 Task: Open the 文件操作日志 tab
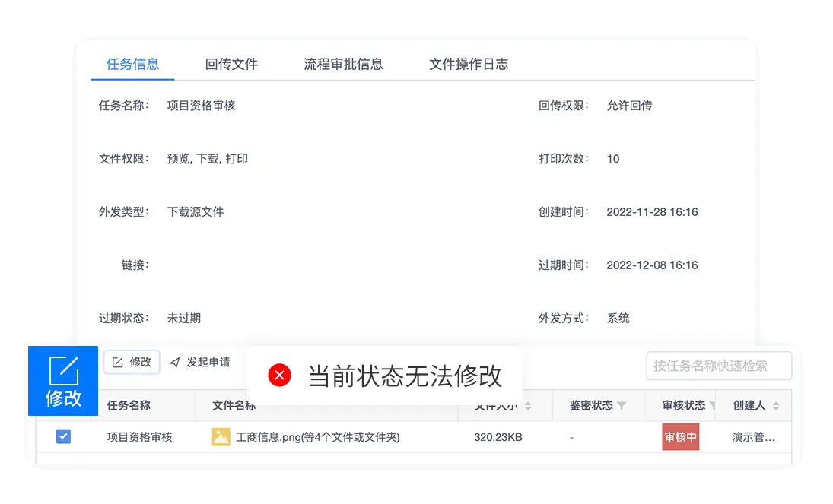tap(469, 64)
